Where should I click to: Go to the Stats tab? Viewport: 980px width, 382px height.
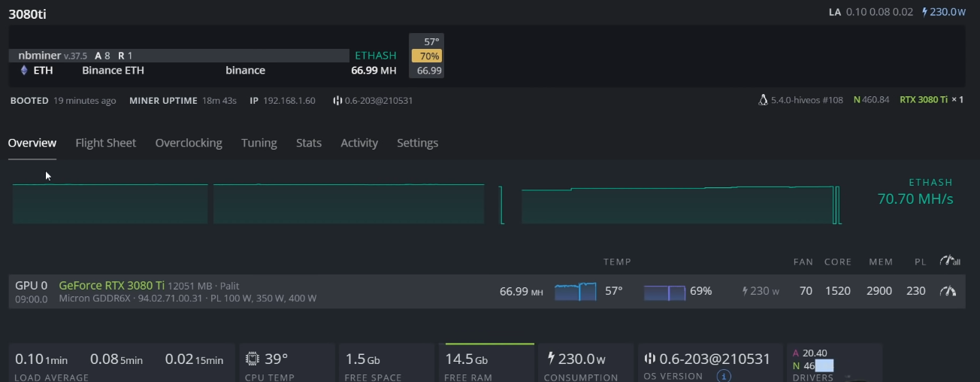(309, 143)
